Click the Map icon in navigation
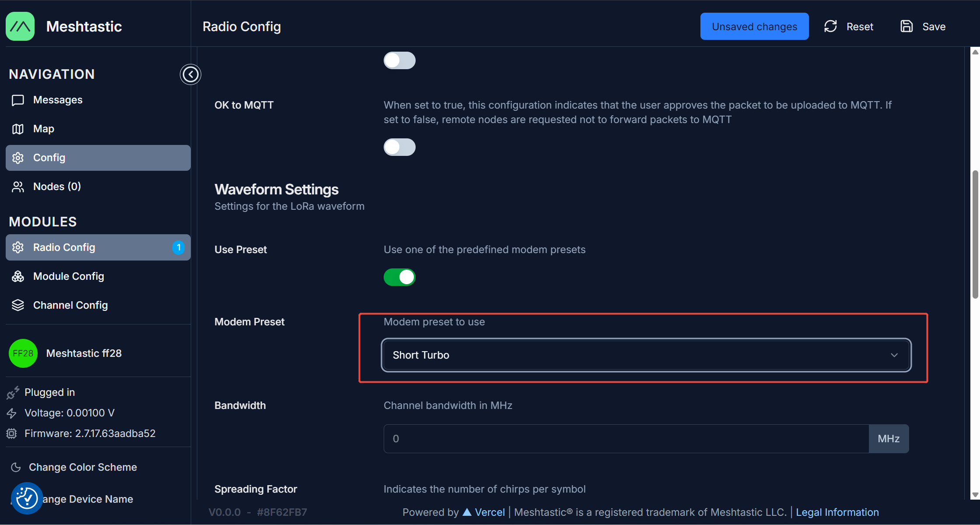Screen dimensions: 980x525 click(18, 129)
